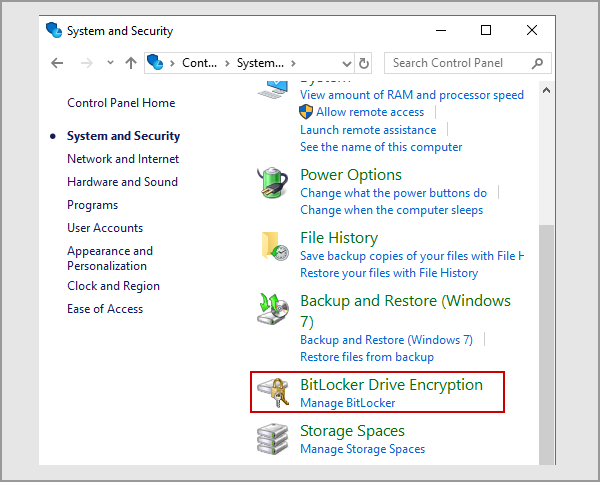Restore your files with File History

click(389, 273)
